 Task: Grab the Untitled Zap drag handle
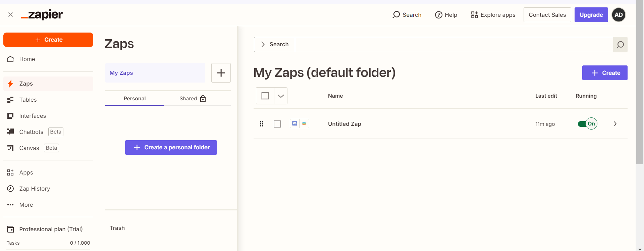[262, 124]
